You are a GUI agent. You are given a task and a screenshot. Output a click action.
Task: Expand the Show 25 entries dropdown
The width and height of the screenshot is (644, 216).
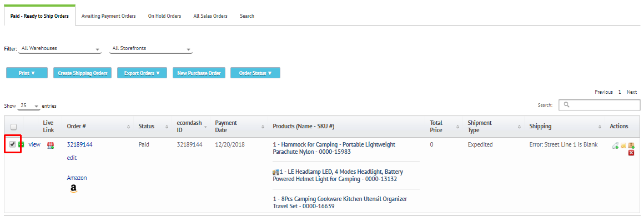(x=29, y=106)
